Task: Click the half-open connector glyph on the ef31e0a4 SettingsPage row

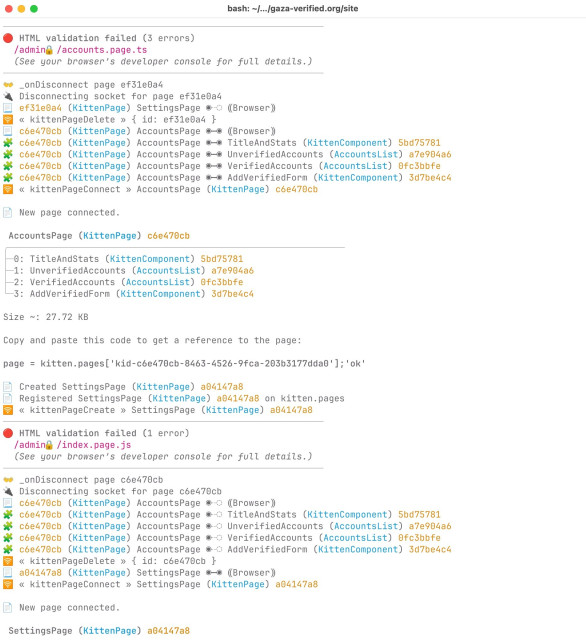Action: pyautogui.click(x=214, y=108)
